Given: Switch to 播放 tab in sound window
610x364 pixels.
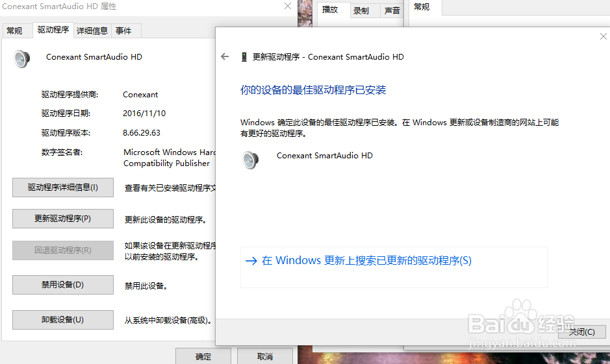Looking at the screenshot, I should (x=330, y=10).
